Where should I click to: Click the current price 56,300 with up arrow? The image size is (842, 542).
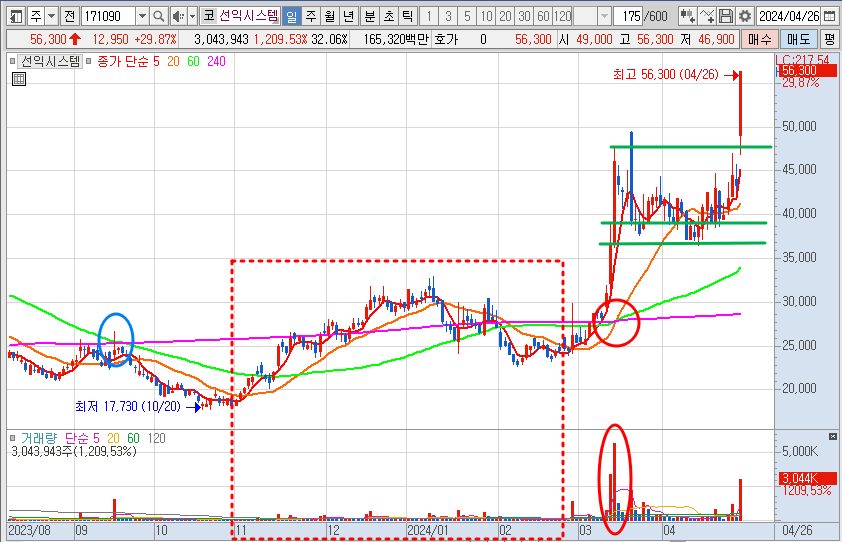click(55, 39)
